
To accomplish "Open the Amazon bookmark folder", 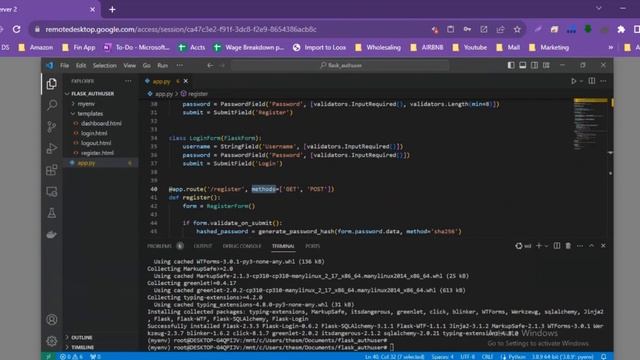I will [36, 47].
